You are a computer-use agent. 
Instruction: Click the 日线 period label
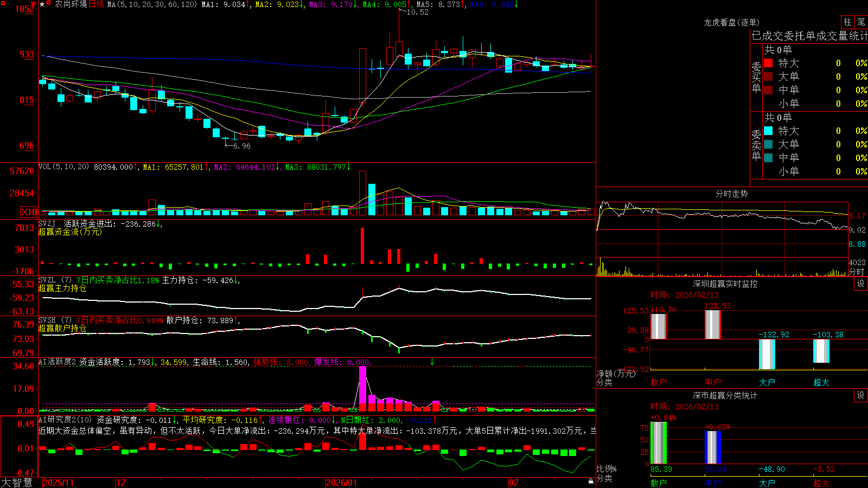click(96, 4)
